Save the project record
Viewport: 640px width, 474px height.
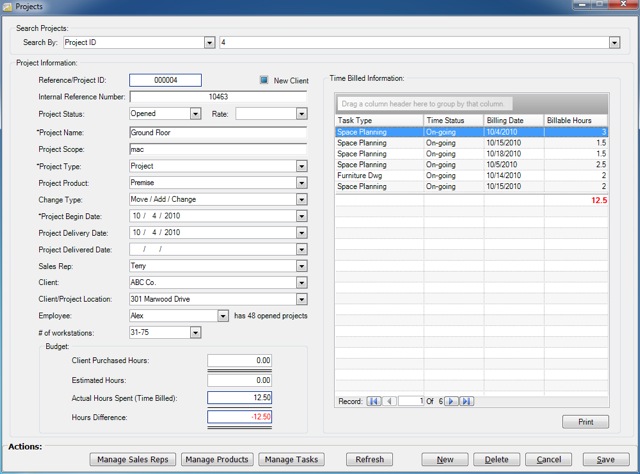[605, 459]
